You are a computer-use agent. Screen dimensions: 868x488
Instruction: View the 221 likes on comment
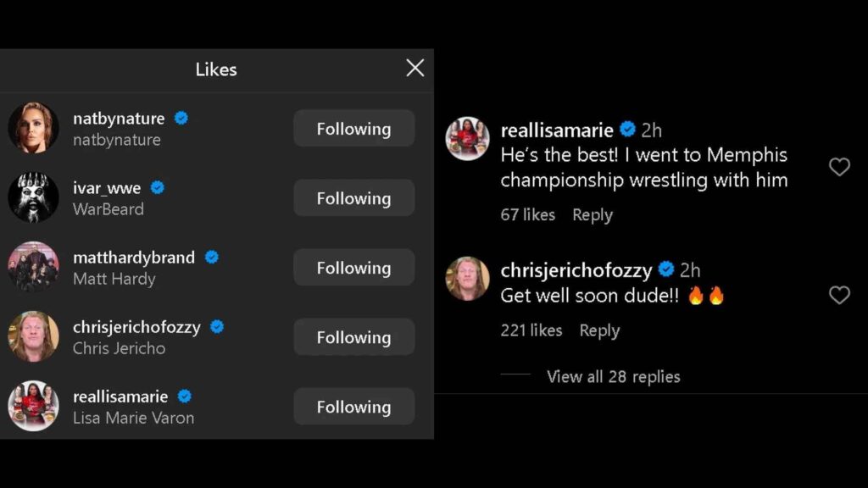pyautogui.click(x=531, y=330)
